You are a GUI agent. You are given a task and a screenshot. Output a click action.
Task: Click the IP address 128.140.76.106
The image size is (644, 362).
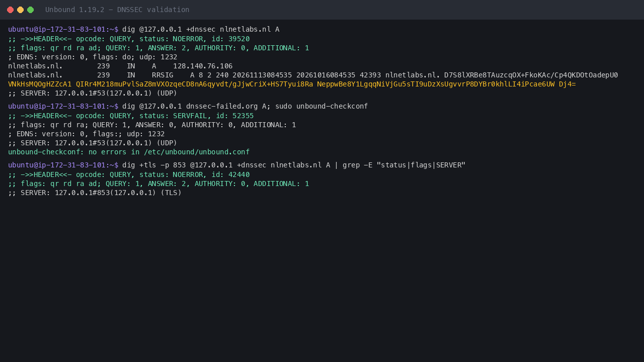(203, 66)
